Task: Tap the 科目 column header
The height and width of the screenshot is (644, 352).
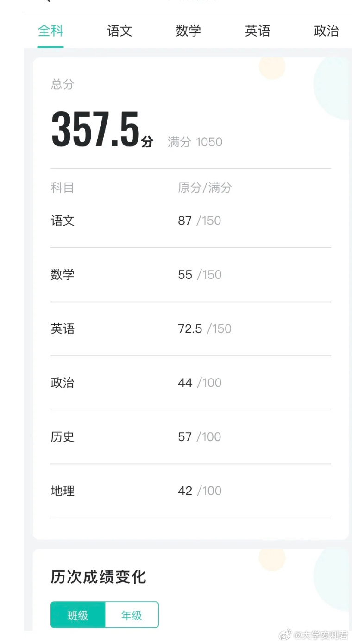Action: point(63,188)
